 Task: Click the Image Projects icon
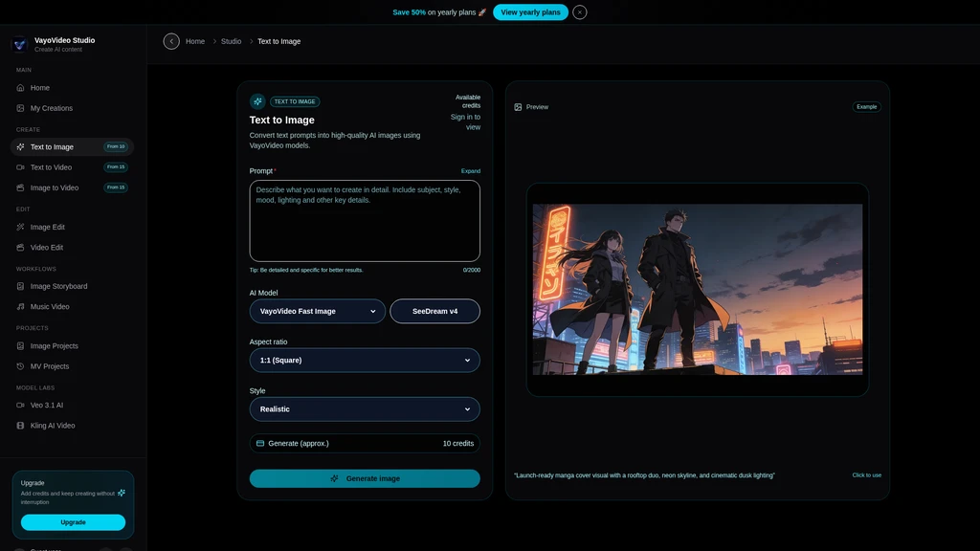pos(21,345)
